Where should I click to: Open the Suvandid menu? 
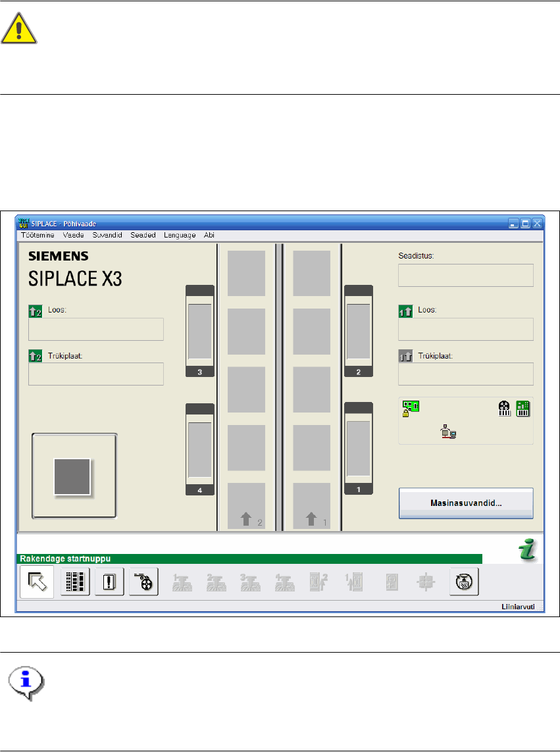[107, 235]
